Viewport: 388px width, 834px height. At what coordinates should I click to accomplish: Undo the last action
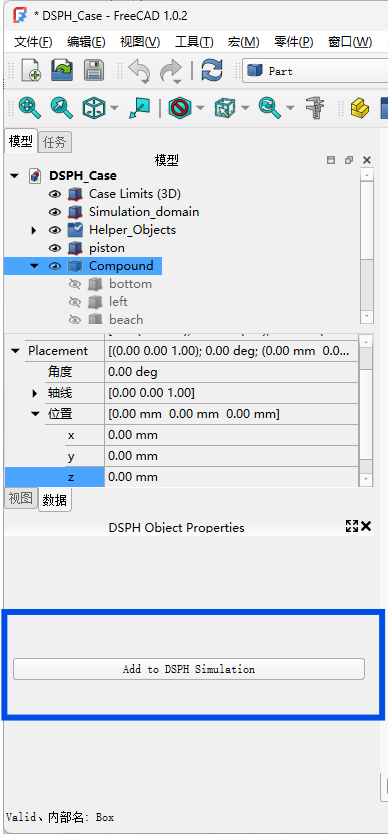[139, 71]
